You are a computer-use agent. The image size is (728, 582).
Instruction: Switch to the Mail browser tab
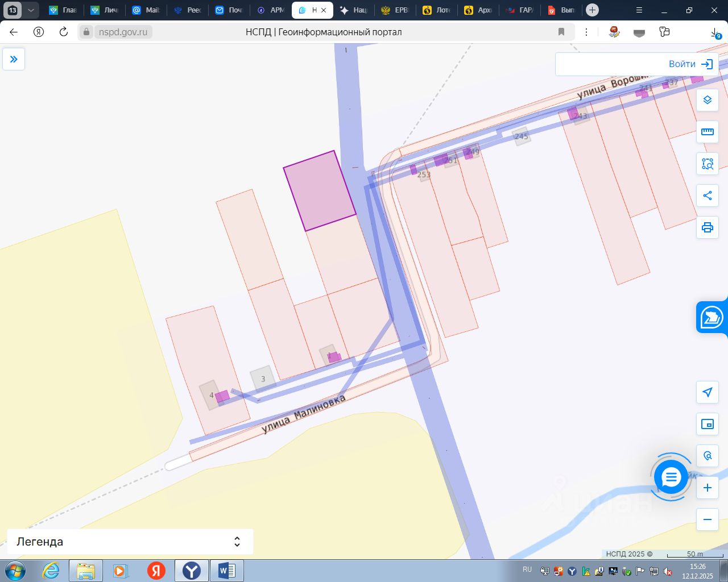coord(146,10)
